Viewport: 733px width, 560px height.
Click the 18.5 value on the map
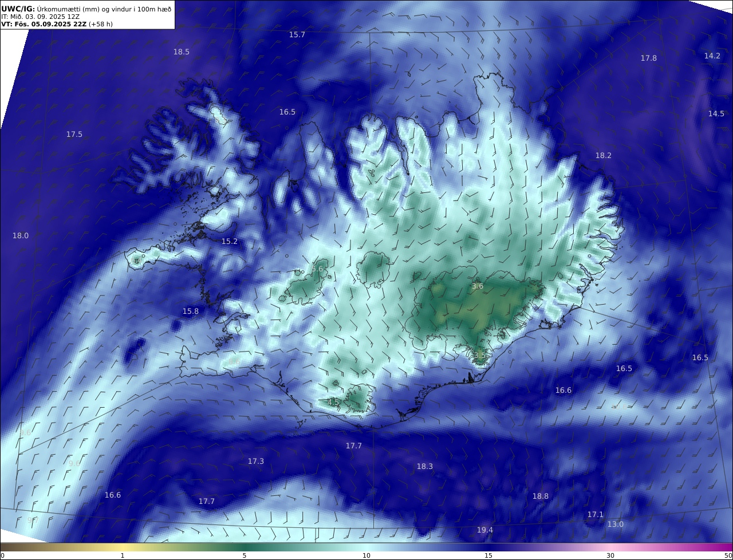182,52
